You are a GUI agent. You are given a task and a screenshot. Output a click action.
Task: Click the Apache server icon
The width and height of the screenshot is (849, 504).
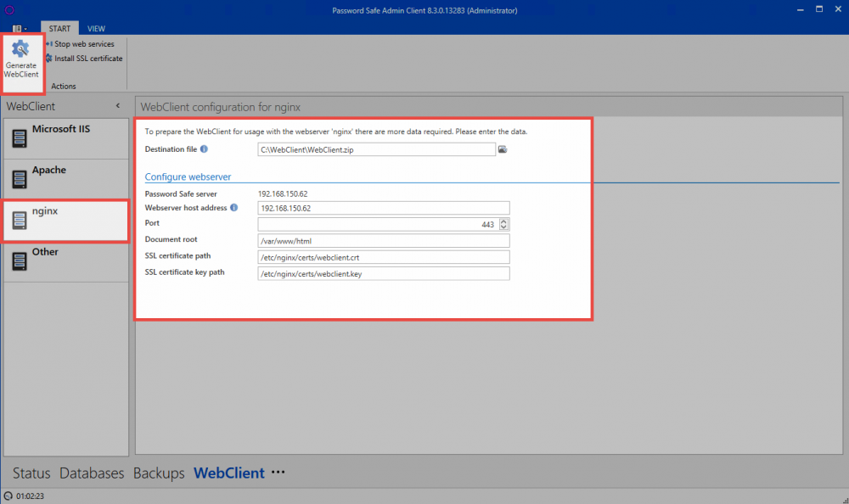[x=20, y=179]
